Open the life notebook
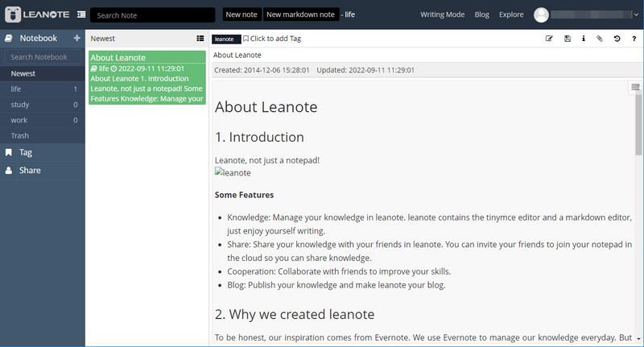644x347 pixels. [x=43, y=89]
